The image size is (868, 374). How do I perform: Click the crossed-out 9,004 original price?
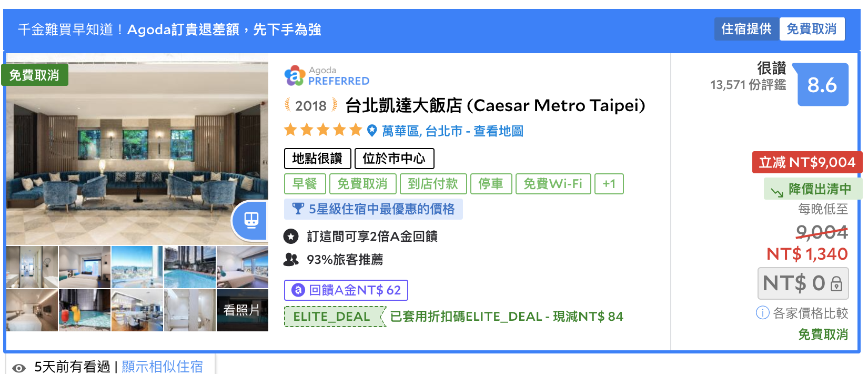(822, 232)
